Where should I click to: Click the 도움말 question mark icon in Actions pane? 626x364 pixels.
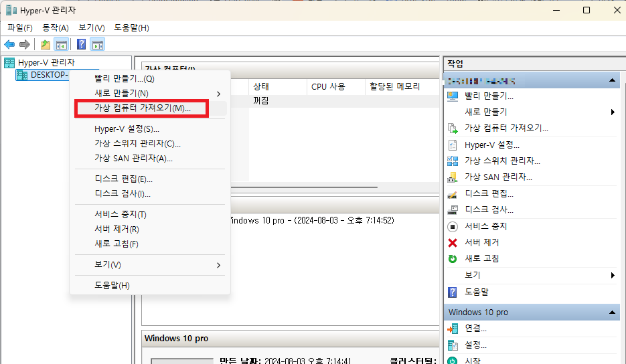pyautogui.click(x=453, y=292)
